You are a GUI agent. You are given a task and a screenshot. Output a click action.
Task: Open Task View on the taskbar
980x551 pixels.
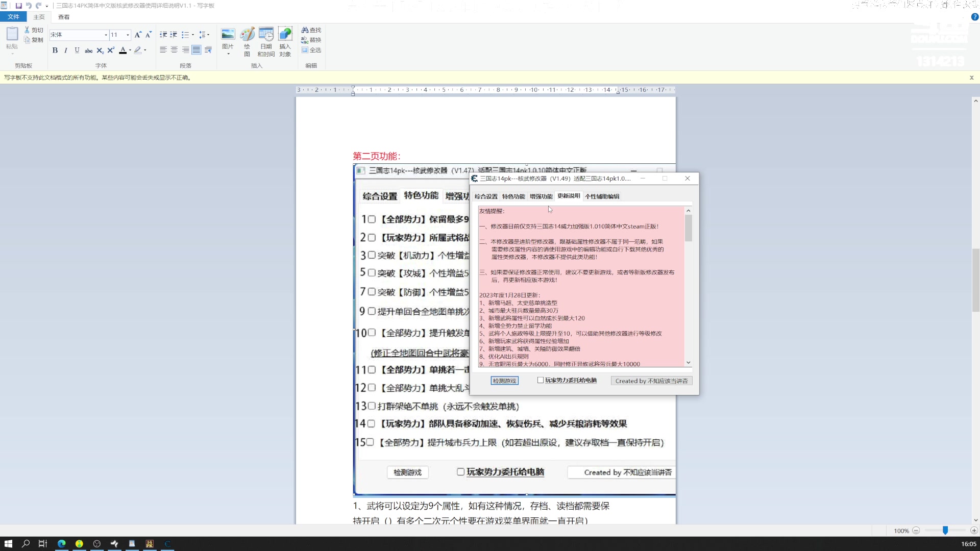pos(43,544)
